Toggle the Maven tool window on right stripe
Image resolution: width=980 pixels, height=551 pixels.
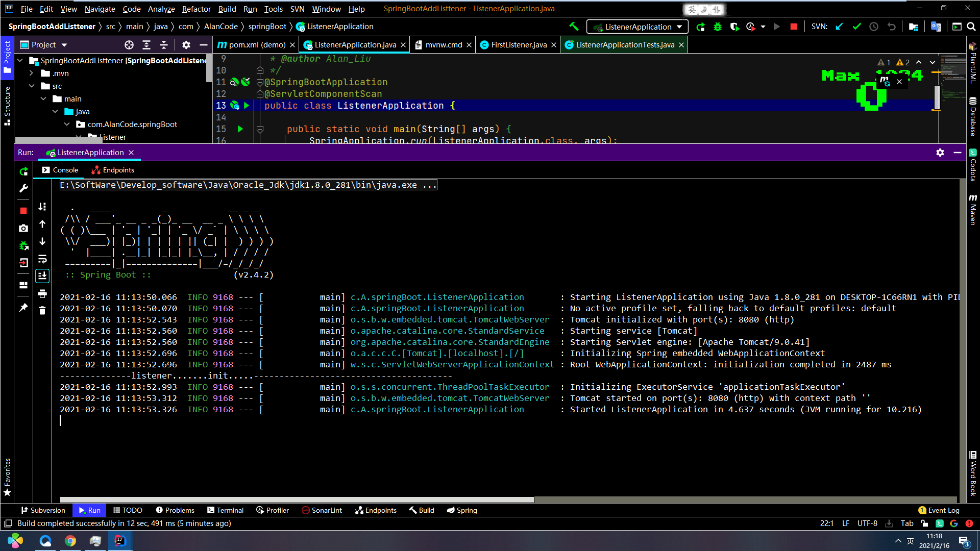coord(973,209)
